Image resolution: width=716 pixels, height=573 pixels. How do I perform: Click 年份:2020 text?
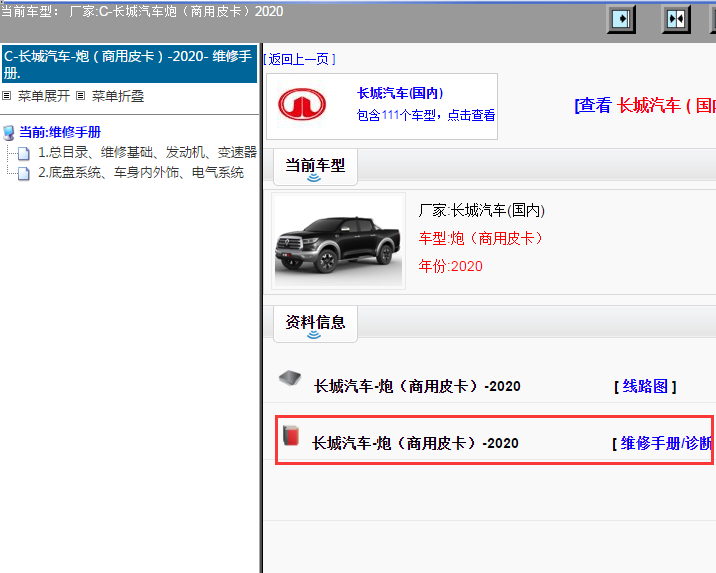(451, 266)
